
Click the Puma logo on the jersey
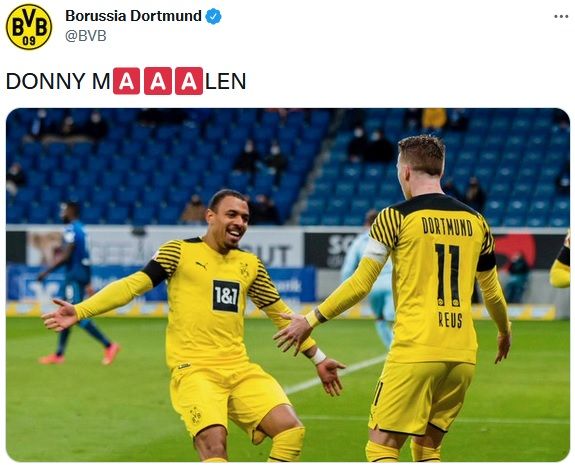201,265
